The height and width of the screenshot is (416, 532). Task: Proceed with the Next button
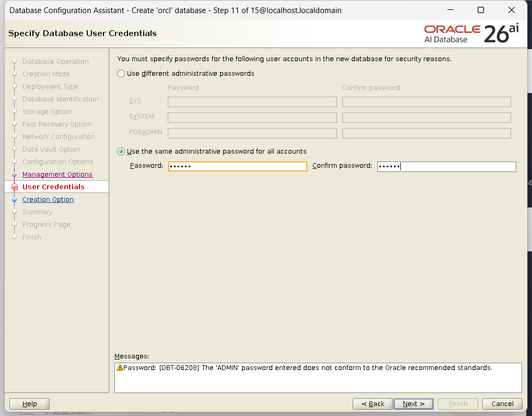[x=413, y=404]
